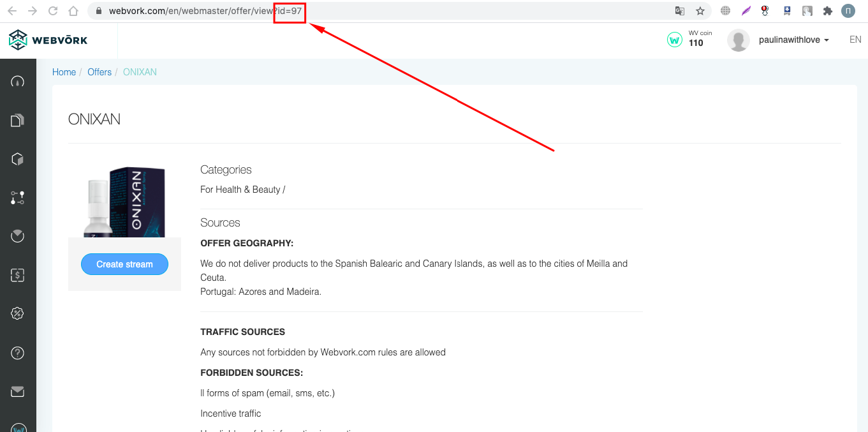The image size is (868, 432).
Task: Switch language via EN selector
Action: tap(855, 40)
